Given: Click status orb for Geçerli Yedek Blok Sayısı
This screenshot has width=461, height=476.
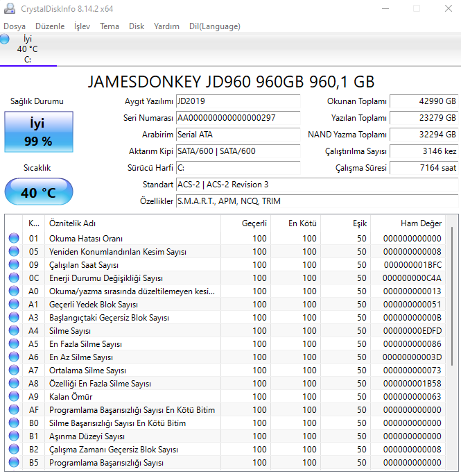Looking at the screenshot, I should 14,305.
